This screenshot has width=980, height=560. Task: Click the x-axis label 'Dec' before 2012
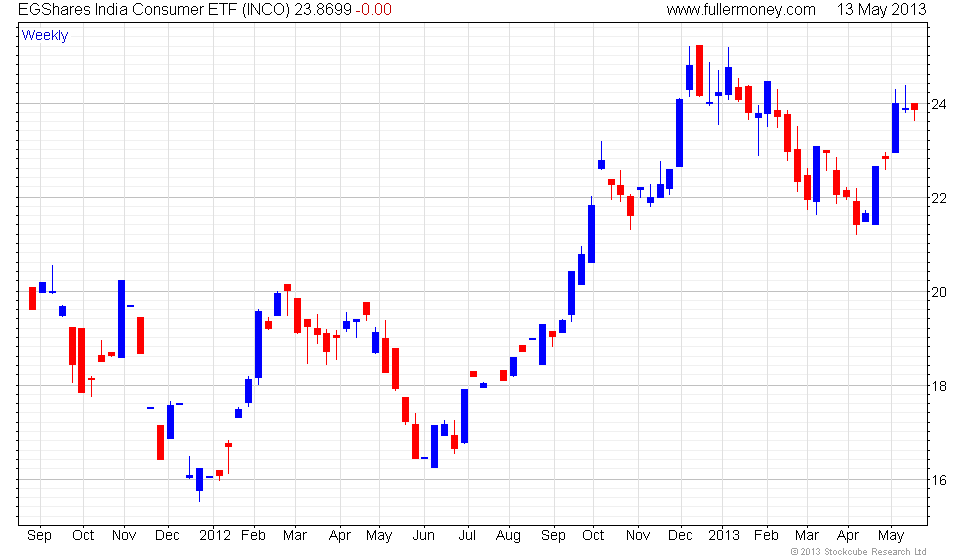pyautogui.click(x=167, y=536)
